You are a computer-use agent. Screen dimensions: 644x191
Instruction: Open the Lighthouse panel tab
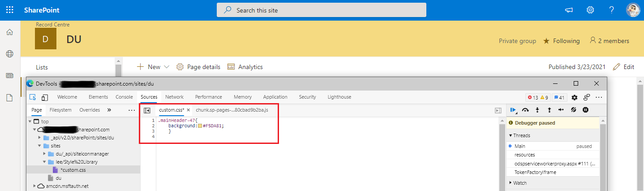[339, 97]
